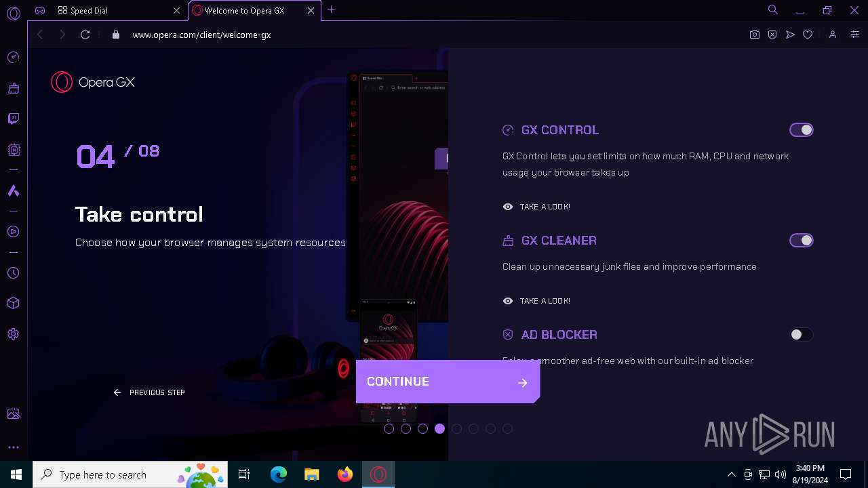Close the Speed Dial tab
The width and height of the screenshot is (868, 488).
tap(177, 10)
